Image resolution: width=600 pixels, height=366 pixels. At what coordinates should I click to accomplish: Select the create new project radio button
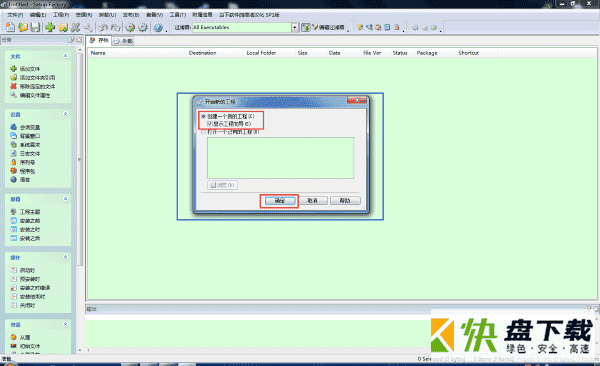[x=204, y=116]
